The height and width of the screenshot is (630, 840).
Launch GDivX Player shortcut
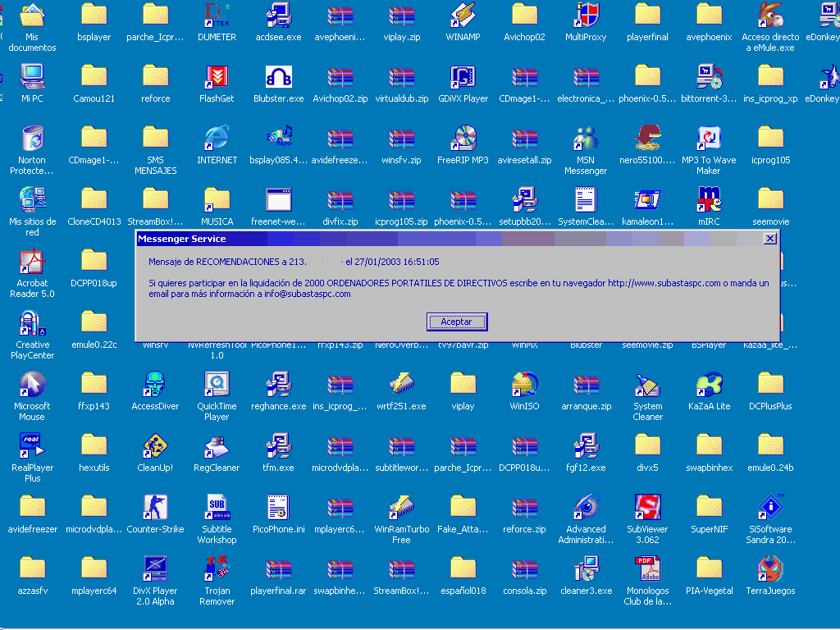click(x=463, y=76)
